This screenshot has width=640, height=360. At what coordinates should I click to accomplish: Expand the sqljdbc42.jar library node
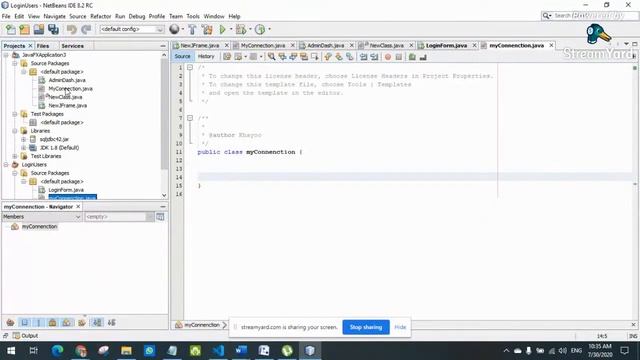[x=24, y=139]
